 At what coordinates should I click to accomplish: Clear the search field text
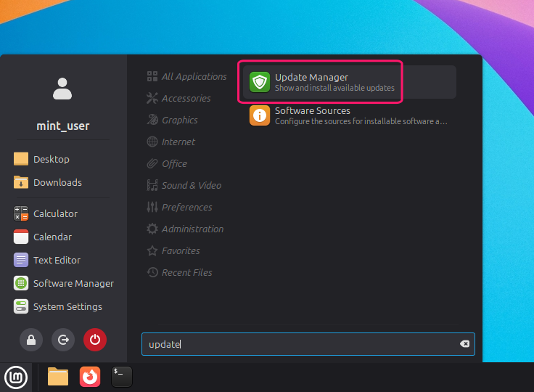pos(464,344)
